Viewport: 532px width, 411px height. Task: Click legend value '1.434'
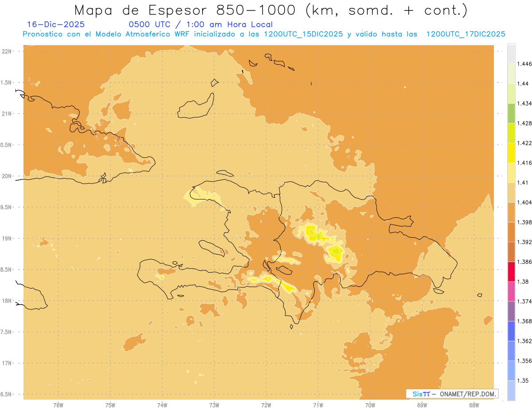[524, 103]
